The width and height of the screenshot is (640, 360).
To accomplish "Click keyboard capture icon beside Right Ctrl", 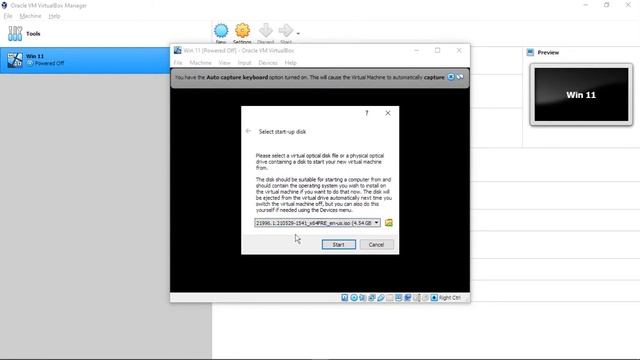I will [434, 298].
